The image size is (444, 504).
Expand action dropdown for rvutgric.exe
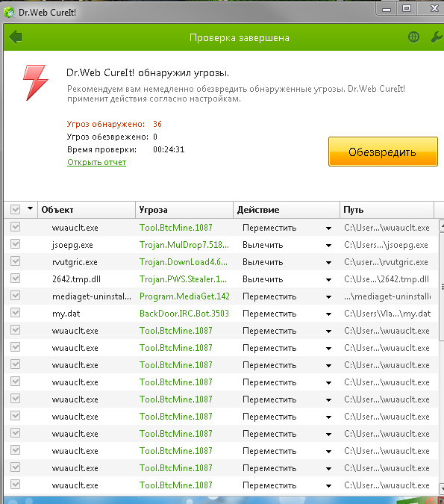[x=328, y=263]
